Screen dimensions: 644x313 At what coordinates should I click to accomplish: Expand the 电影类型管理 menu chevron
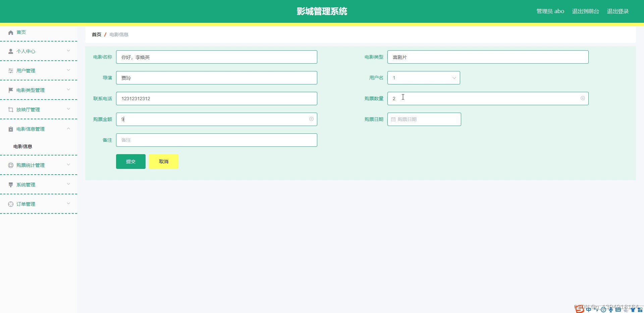[x=68, y=90]
